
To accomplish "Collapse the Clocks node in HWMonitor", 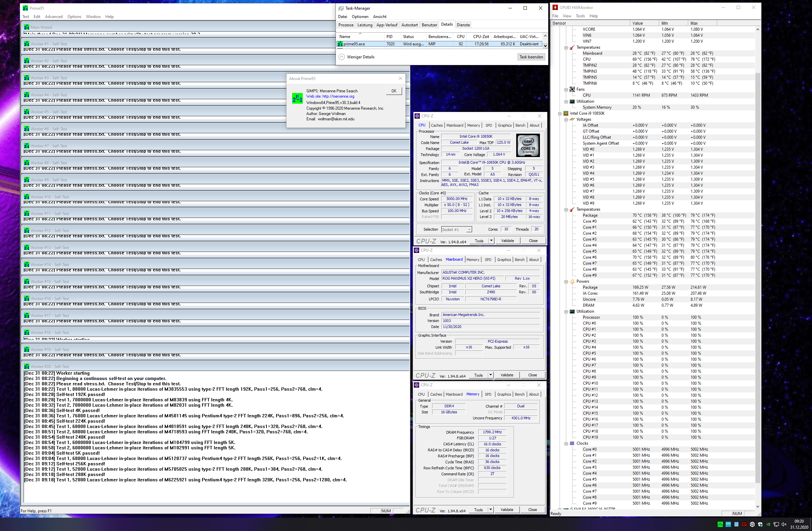I will 566,444.
